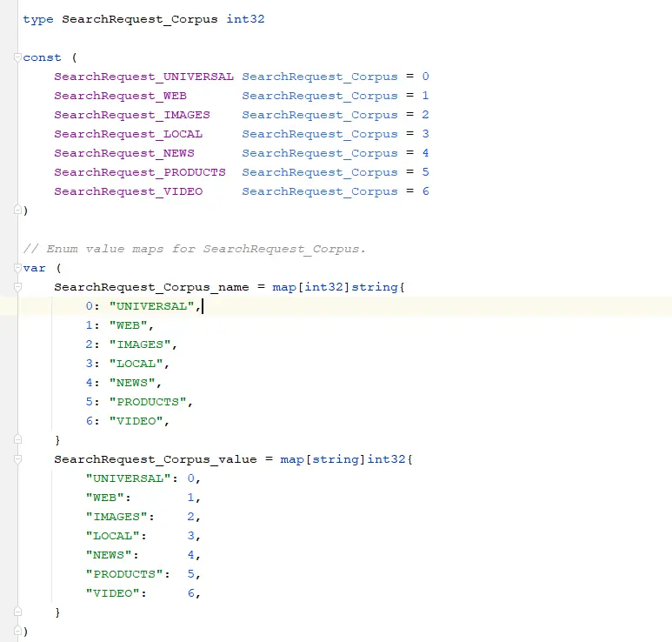
Task: Click the "IMAGES" key in the value map
Action: 116,517
